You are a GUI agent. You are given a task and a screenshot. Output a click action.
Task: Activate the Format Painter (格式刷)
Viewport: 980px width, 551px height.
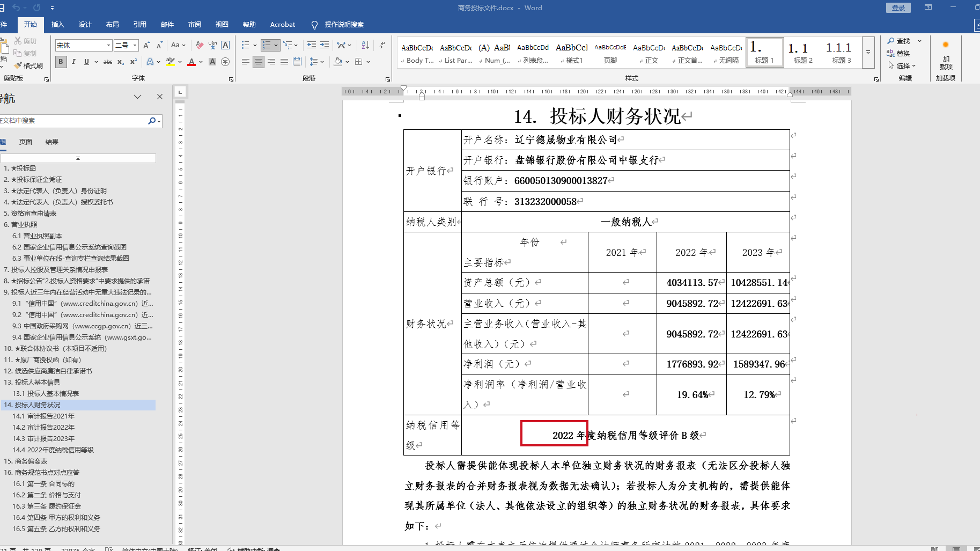click(29, 65)
